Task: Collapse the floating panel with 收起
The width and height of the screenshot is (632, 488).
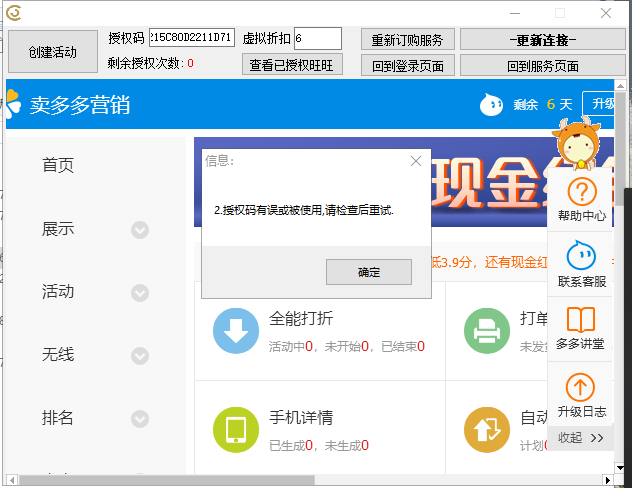Action: click(x=580, y=438)
